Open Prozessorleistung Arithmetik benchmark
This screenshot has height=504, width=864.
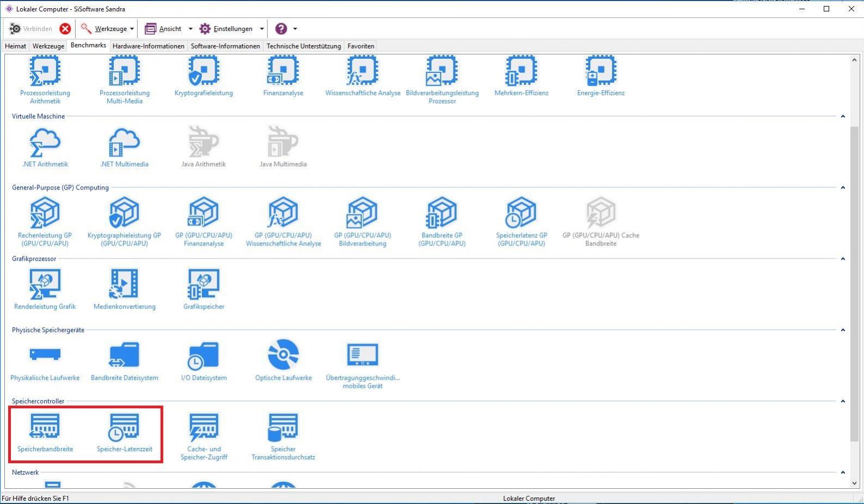(45, 80)
